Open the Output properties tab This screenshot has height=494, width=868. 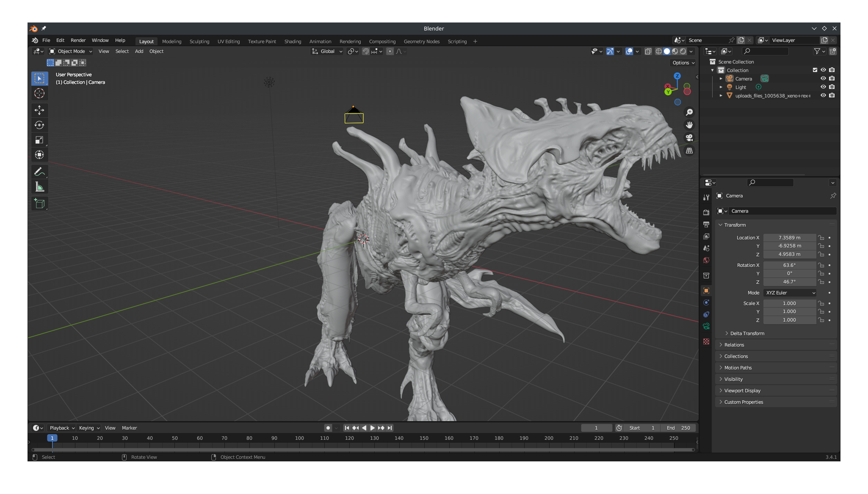coord(706,224)
